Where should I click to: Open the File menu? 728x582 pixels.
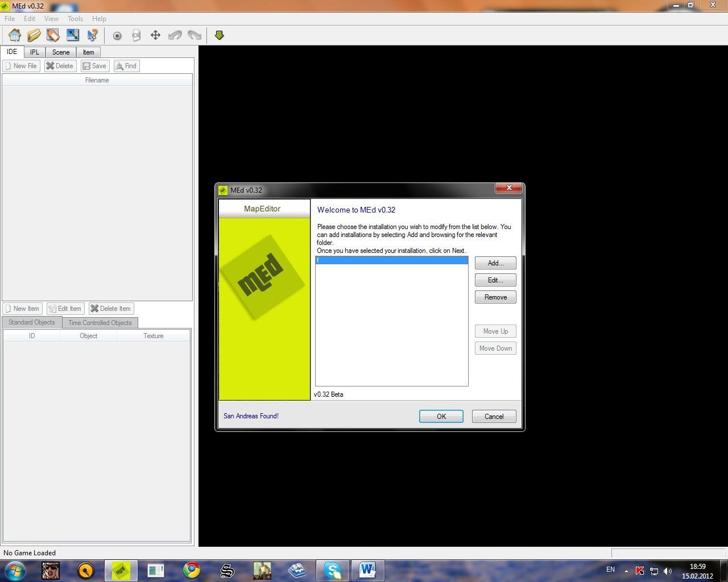click(x=10, y=19)
